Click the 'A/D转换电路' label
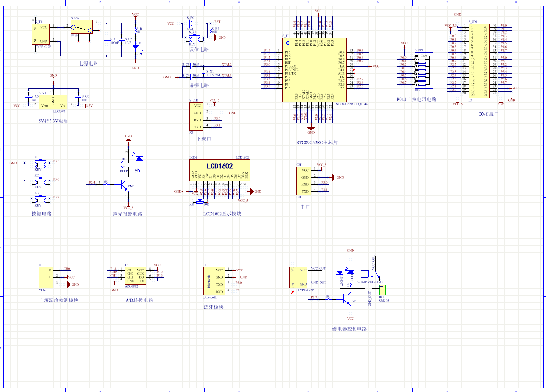546x392 pixels. pyautogui.click(x=139, y=300)
